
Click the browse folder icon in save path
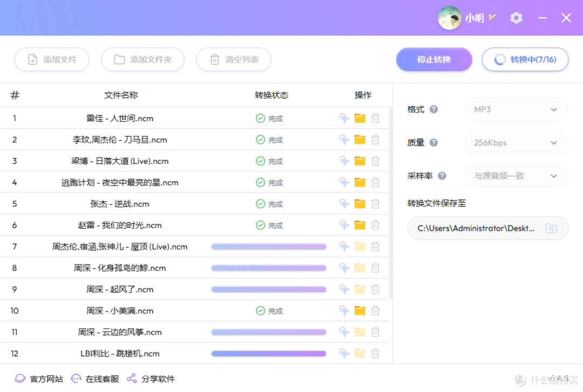pyautogui.click(x=551, y=228)
